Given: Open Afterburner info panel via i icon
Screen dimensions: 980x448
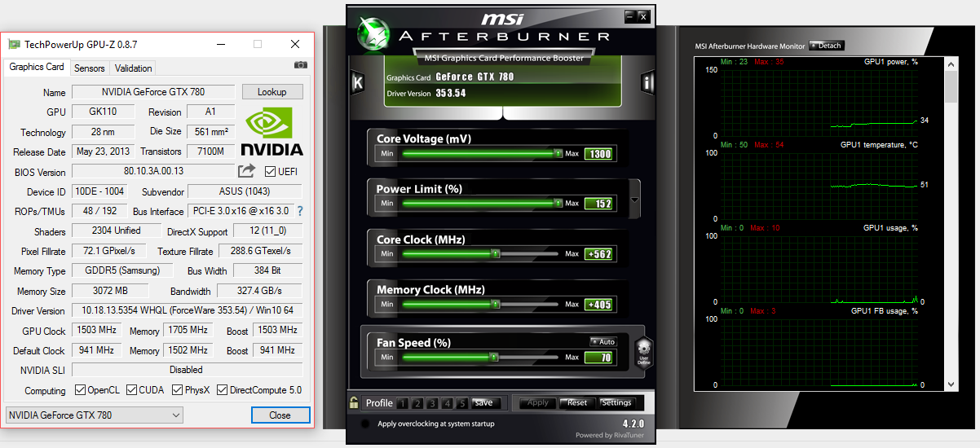Looking at the screenshot, I should (x=648, y=82).
